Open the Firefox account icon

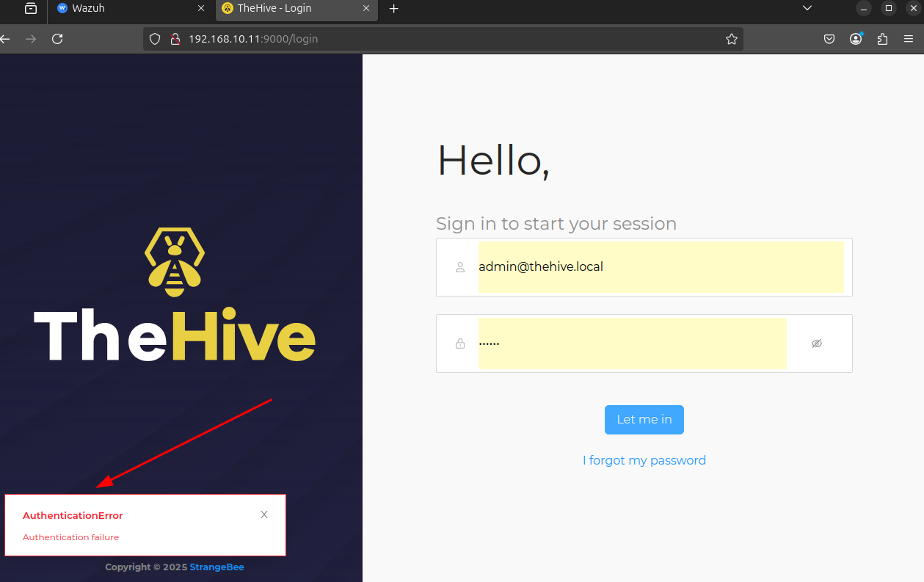(855, 39)
